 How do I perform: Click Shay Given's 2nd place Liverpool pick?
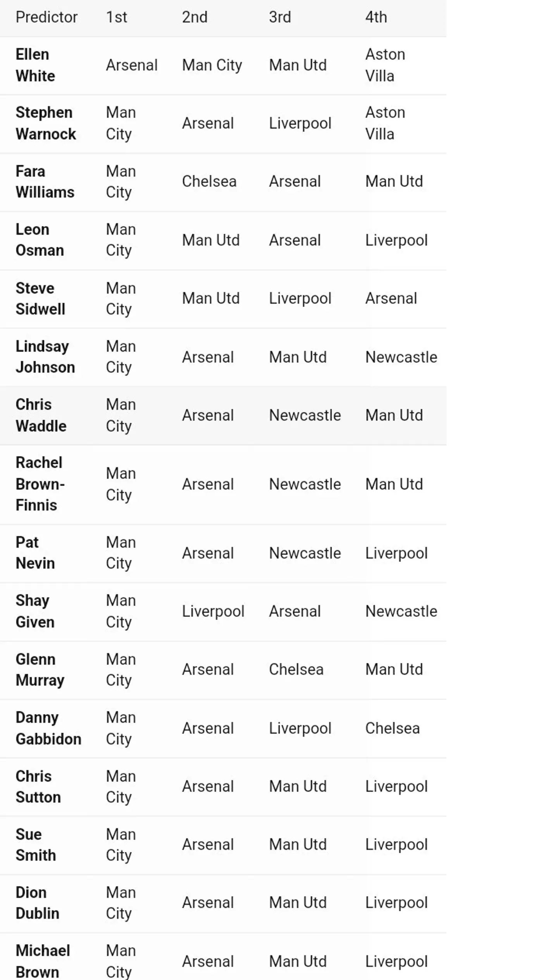pyautogui.click(x=213, y=612)
